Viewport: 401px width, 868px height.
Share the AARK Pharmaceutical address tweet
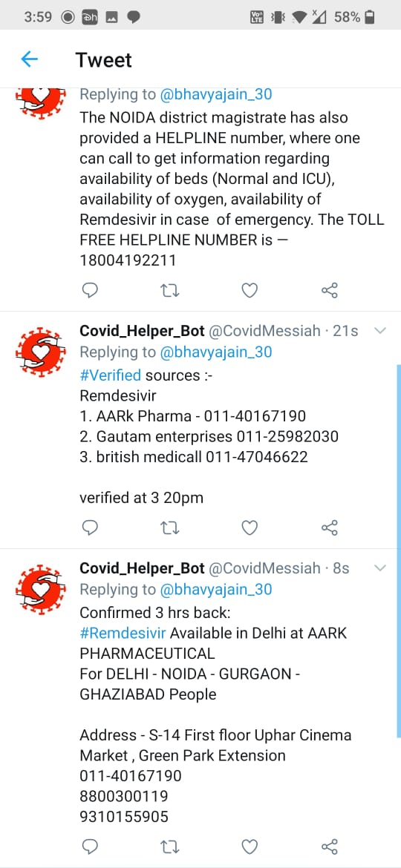[x=330, y=846]
